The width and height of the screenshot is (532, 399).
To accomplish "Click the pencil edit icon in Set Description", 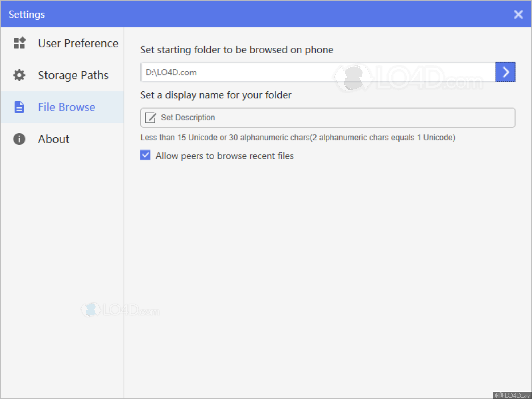I will 150,118.
